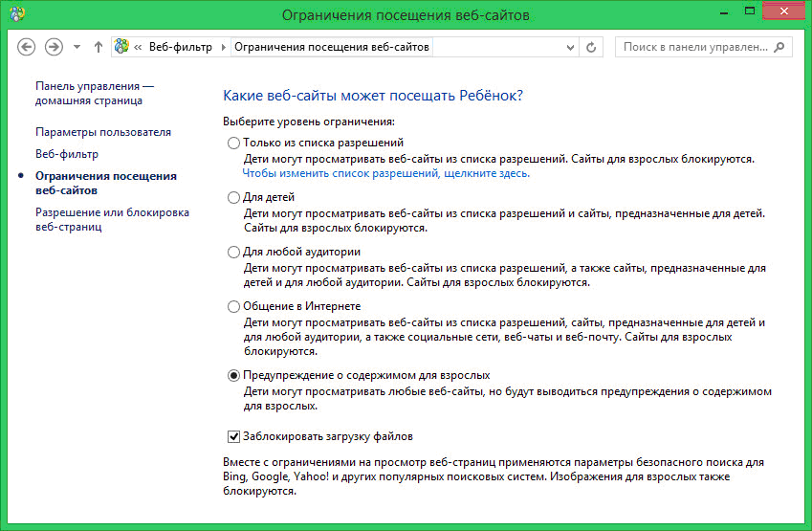This screenshot has width=812, height=531.
Task: Open the address bar history dropdown
Action: (570, 47)
